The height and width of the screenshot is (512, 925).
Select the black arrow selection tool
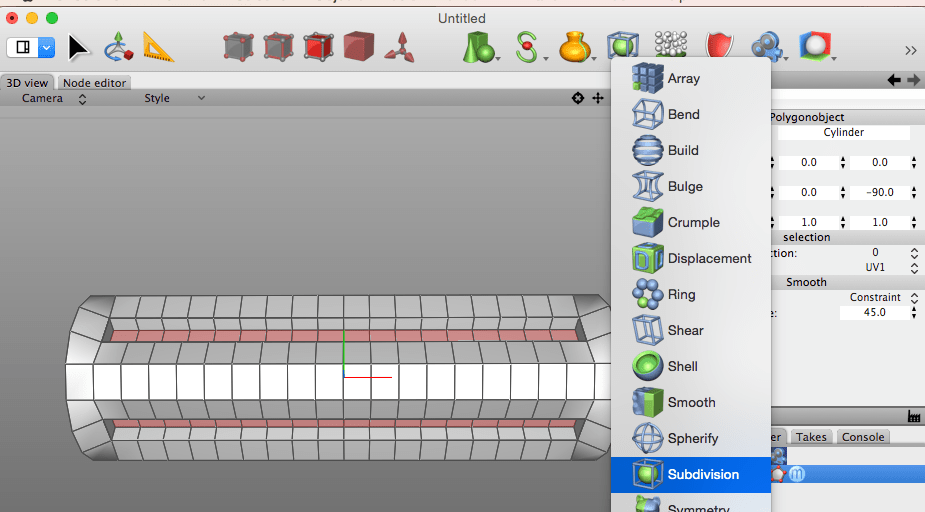[78, 48]
